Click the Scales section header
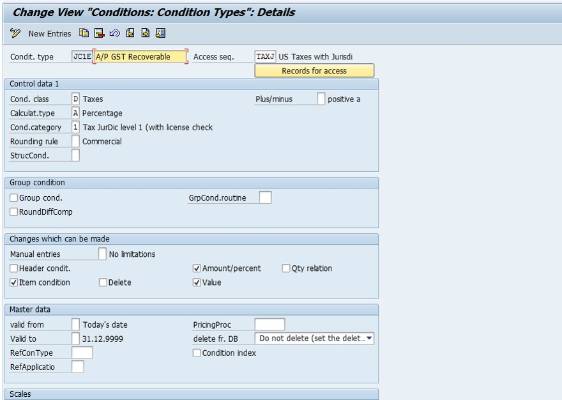562x400 pixels. 191,394
